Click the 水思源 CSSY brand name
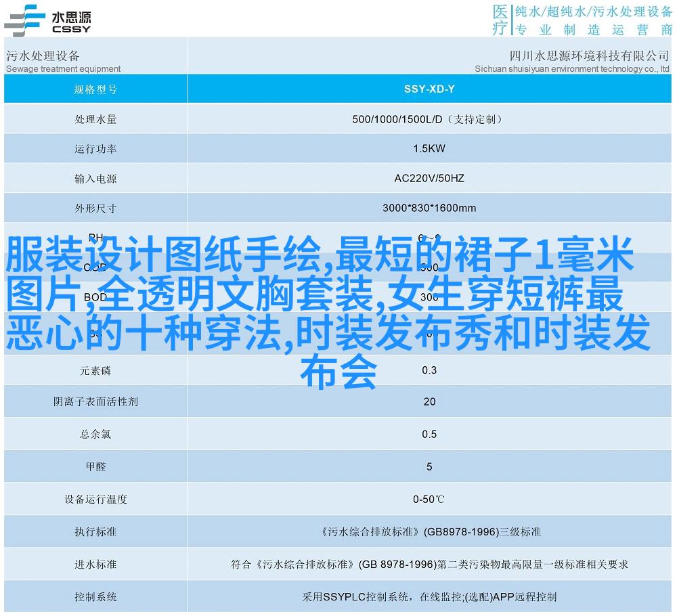 [71, 22]
